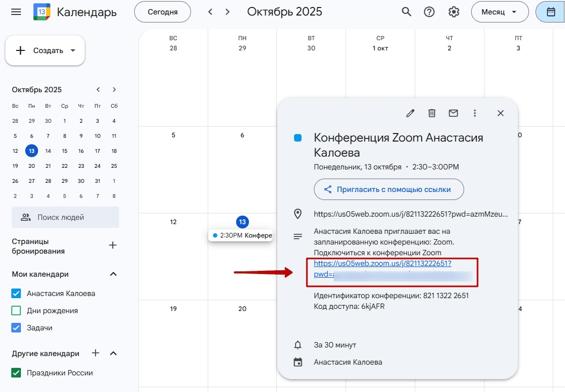The height and width of the screenshot is (392, 565).
Task: Click '1 окт' date in main grid
Action: (x=380, y=48)
